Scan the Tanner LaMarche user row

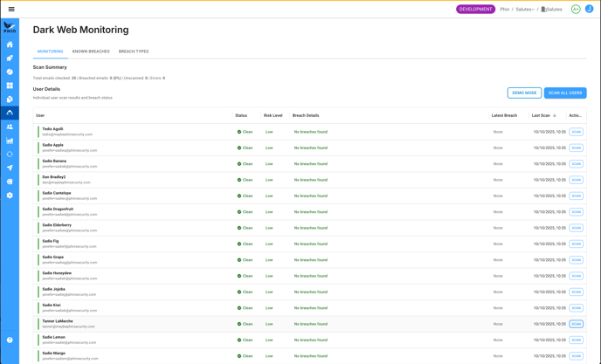tap(576, 324)
